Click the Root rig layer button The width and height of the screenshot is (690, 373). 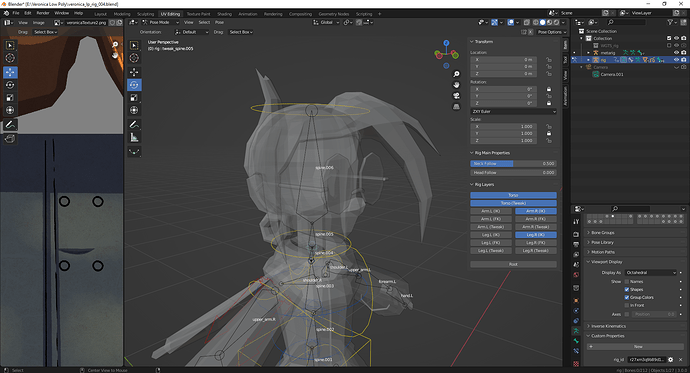pyautogui.click(x=514, y=264)
